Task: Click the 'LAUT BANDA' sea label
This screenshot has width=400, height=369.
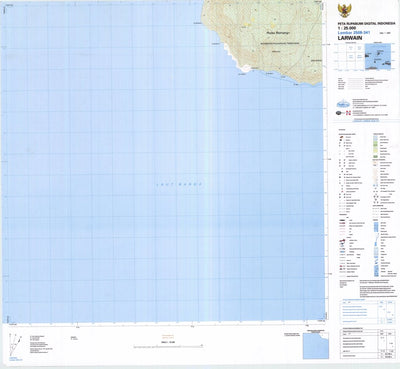Action: coord(179,184)
